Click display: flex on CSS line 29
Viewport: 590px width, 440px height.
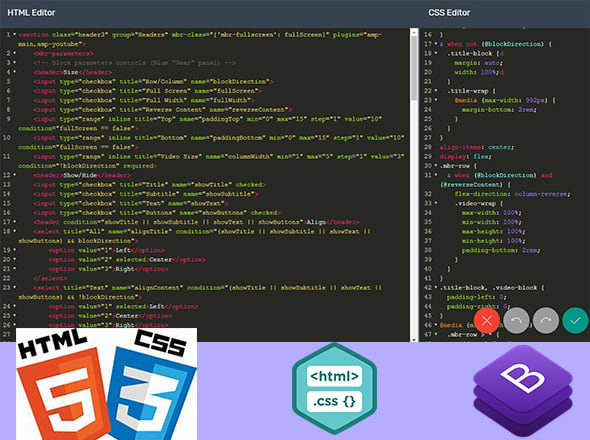coord(465,157)
